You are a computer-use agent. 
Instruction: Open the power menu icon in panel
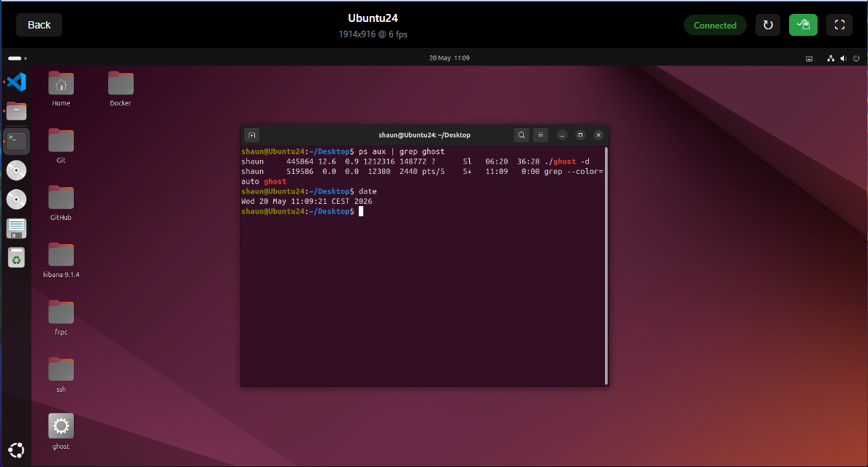pos(856,58)
